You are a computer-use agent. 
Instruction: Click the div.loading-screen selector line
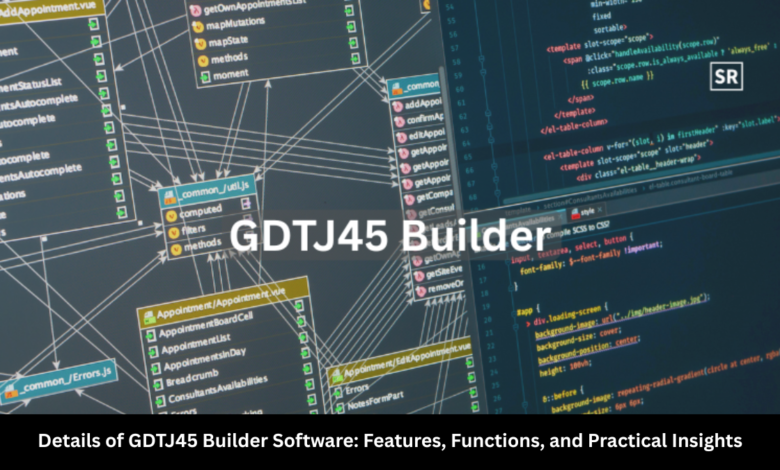point(570,315)
